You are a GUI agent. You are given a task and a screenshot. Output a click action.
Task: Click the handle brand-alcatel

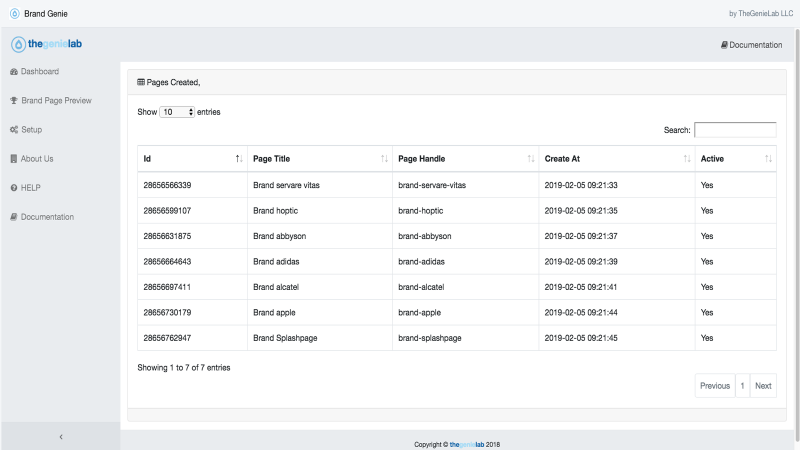tap(421, 287)
